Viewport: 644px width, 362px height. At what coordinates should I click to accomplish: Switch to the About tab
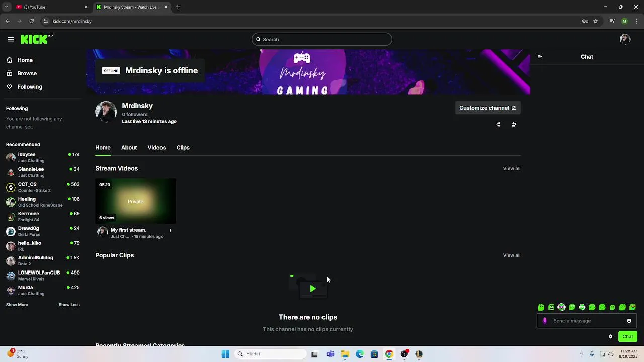pyautogui.click(x=129, y=147)
